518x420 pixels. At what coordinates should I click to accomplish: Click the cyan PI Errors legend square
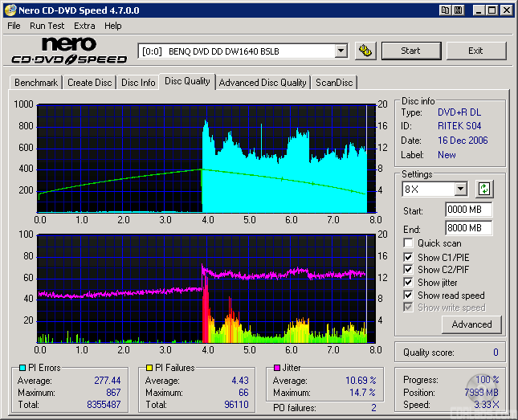[22, 368]
